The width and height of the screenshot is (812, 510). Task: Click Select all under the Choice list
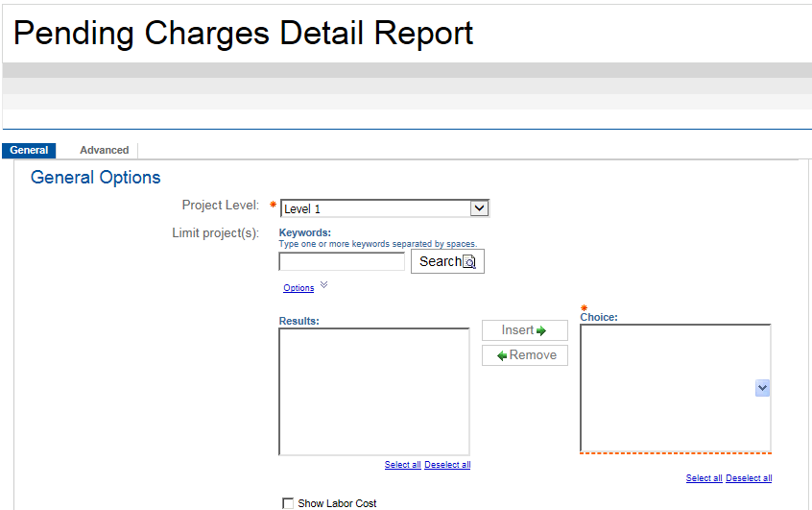(704, 478)
